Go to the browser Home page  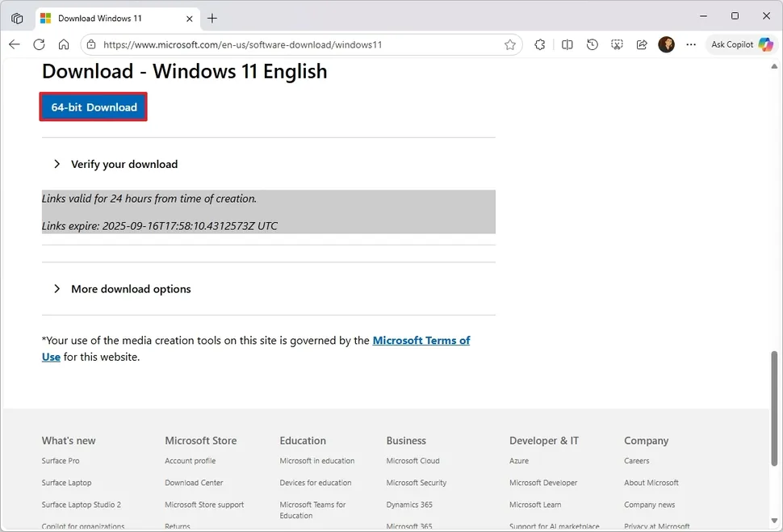64,45
